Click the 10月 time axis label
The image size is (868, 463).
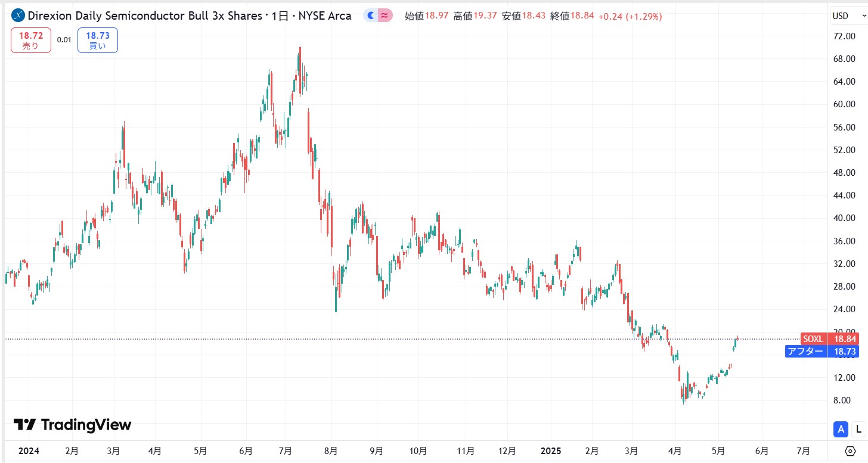pyautogui.click(x=418, y=451)
